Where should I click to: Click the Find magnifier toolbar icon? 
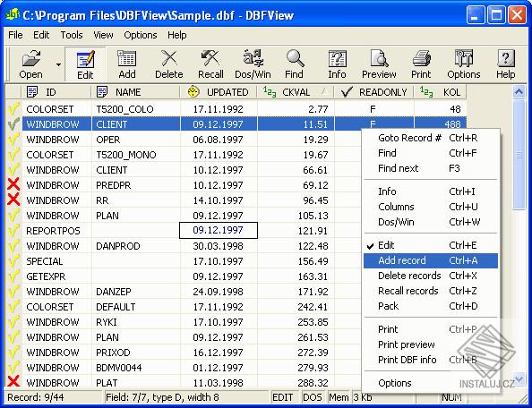(x=294, y=64)
